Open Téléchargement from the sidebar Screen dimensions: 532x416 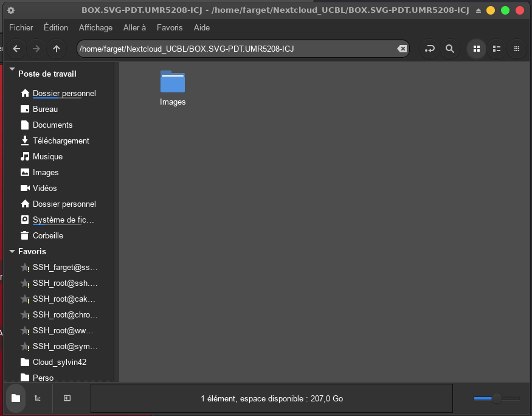click(x=61, y=140)
